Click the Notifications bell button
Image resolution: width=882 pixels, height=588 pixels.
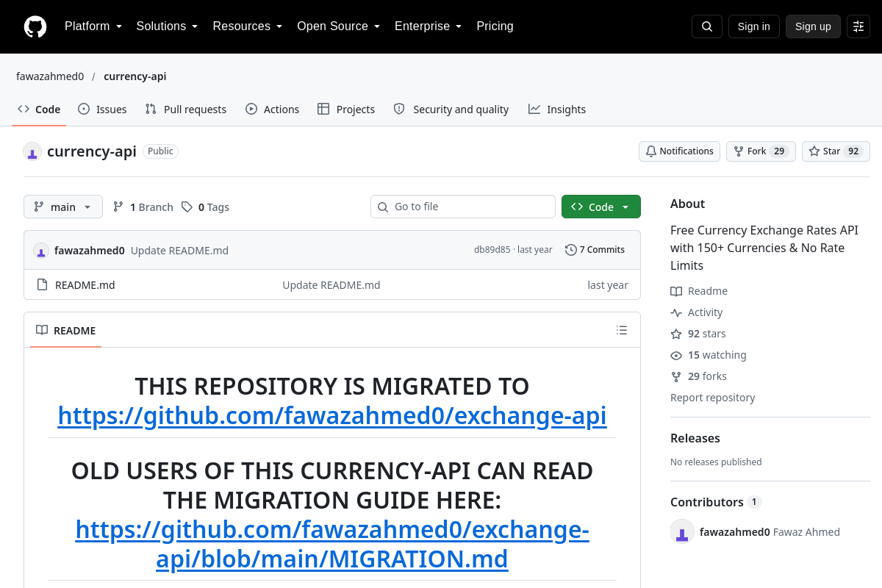tap(679, 151)
